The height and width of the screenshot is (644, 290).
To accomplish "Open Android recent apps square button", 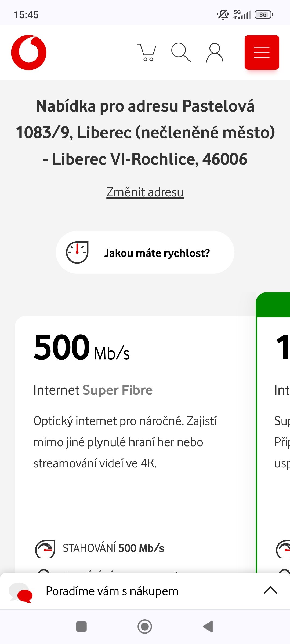I will [x=81, y=627].
